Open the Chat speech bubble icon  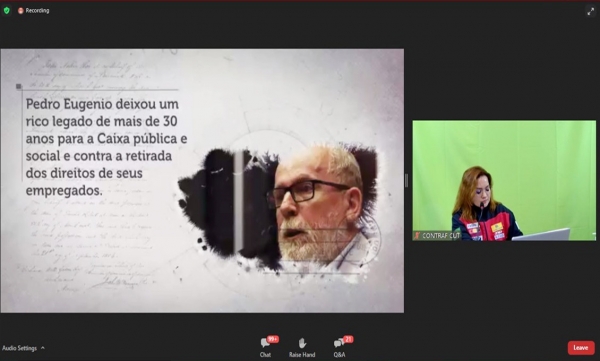coord(265,343)
